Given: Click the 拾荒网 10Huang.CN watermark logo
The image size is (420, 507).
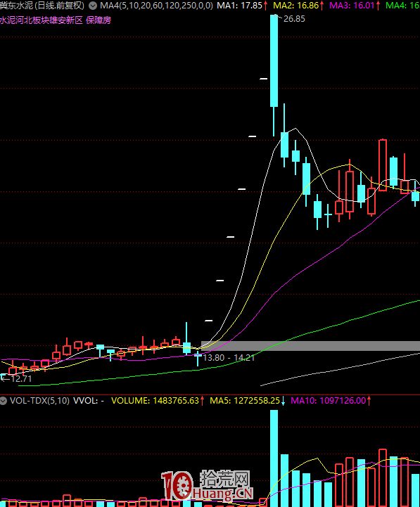Looking at the screenshot, I should click(207, 486).
